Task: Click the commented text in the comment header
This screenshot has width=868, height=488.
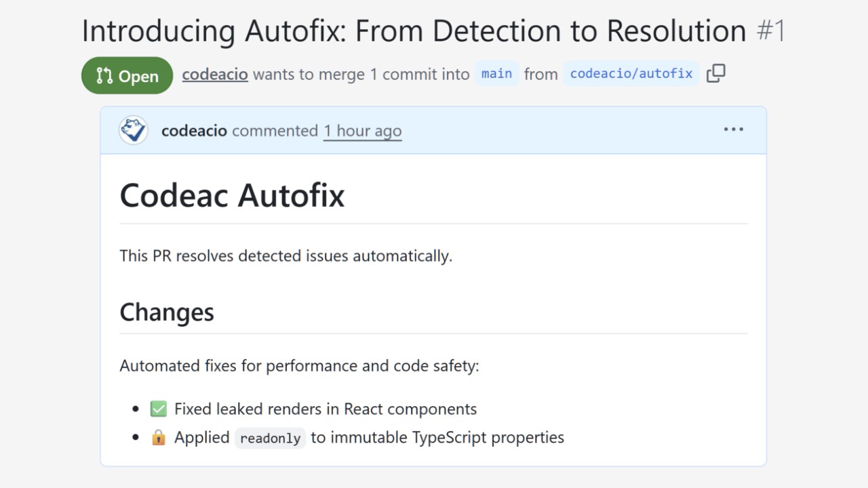Action: 275,130
